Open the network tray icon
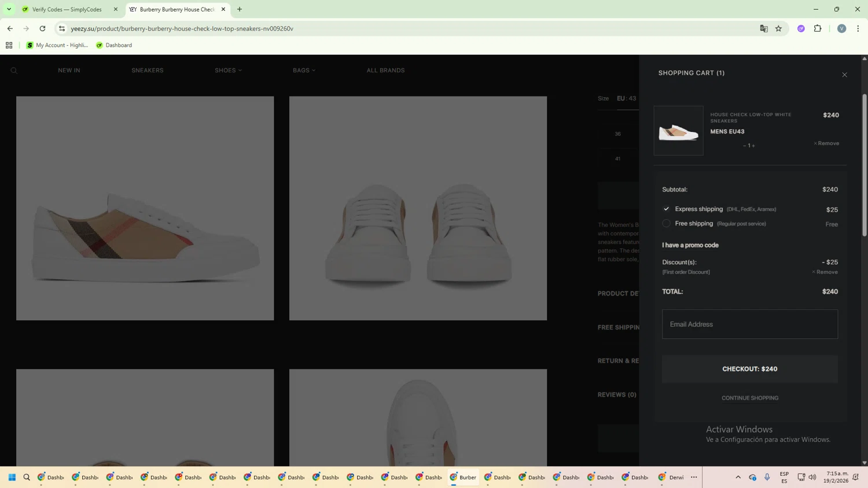Screen dimensions: 868x488 coord(801,477)
